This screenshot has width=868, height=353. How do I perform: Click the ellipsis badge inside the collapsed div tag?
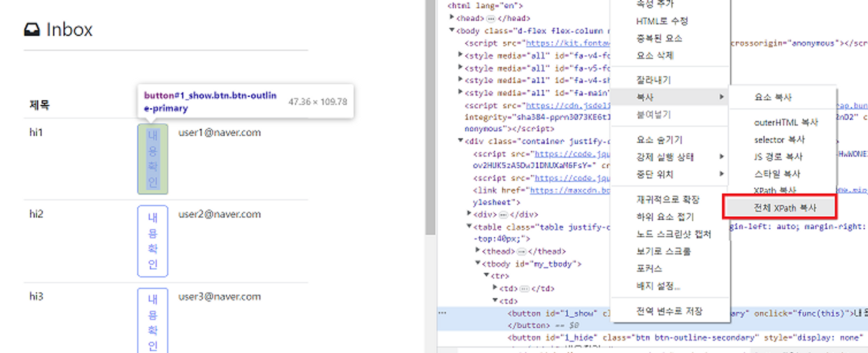click(503, 215)
